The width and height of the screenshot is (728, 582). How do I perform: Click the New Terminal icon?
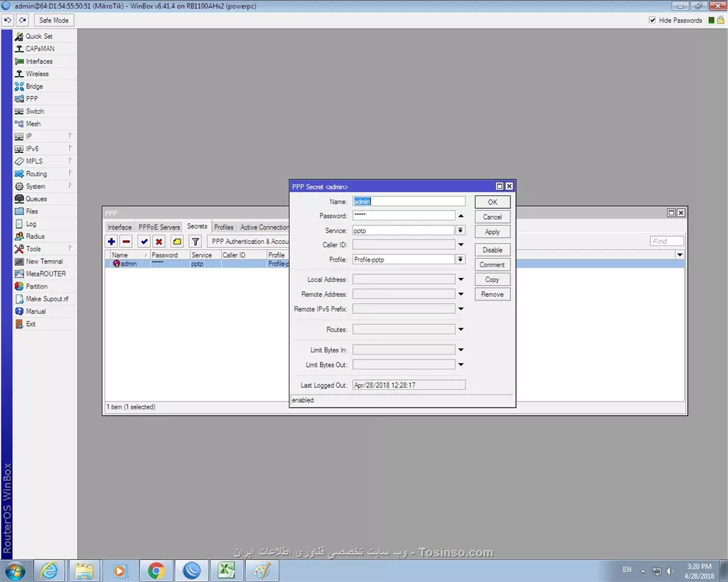coord(19,262)
